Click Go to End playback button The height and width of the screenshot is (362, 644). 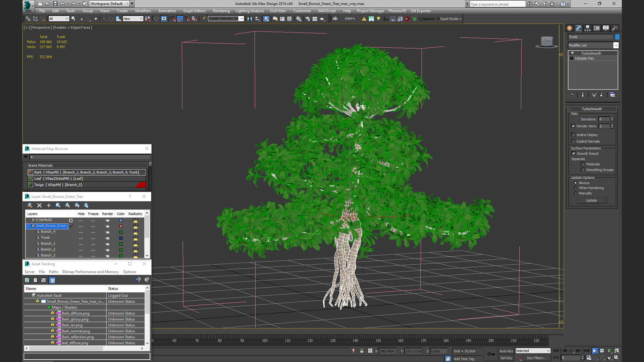[x=586, y=351]
